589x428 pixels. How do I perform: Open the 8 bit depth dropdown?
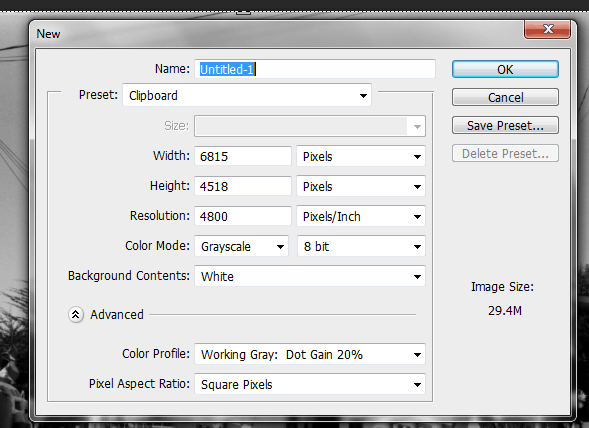[361, 247]
